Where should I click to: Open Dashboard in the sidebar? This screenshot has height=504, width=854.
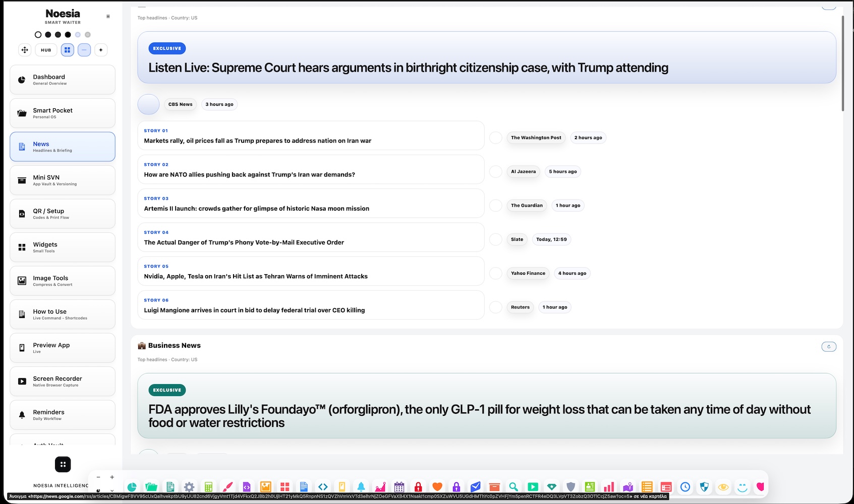(63, 80)
